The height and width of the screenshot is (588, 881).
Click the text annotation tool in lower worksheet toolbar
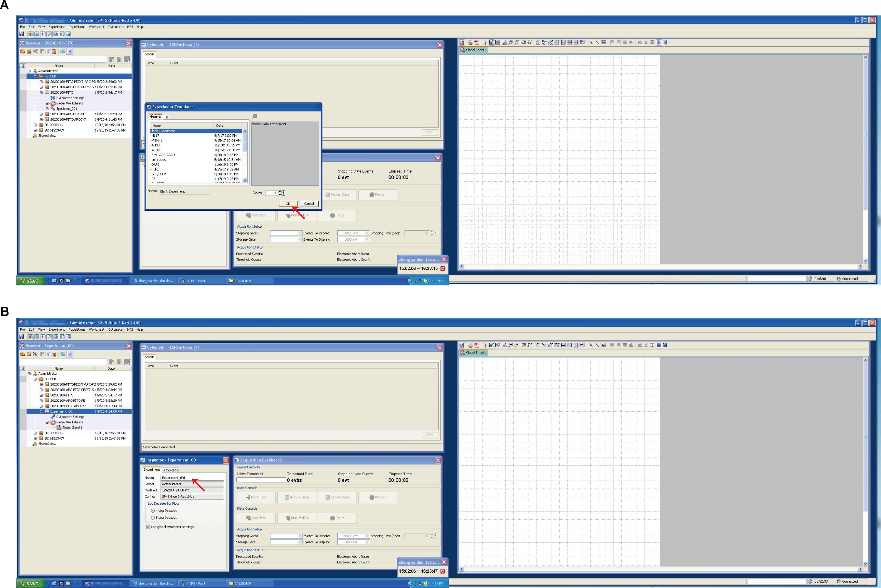603,345
